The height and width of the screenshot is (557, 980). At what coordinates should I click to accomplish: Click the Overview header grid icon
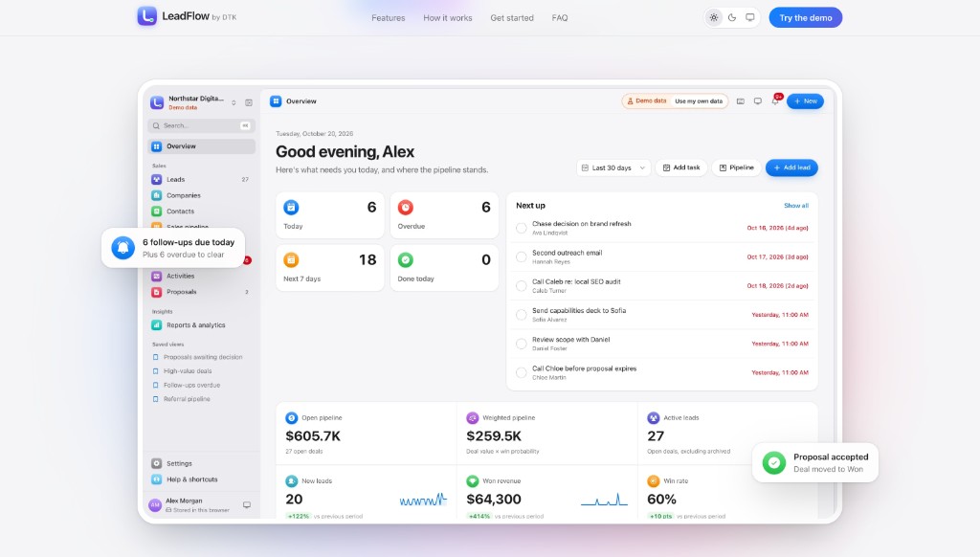tap(276, 101)
